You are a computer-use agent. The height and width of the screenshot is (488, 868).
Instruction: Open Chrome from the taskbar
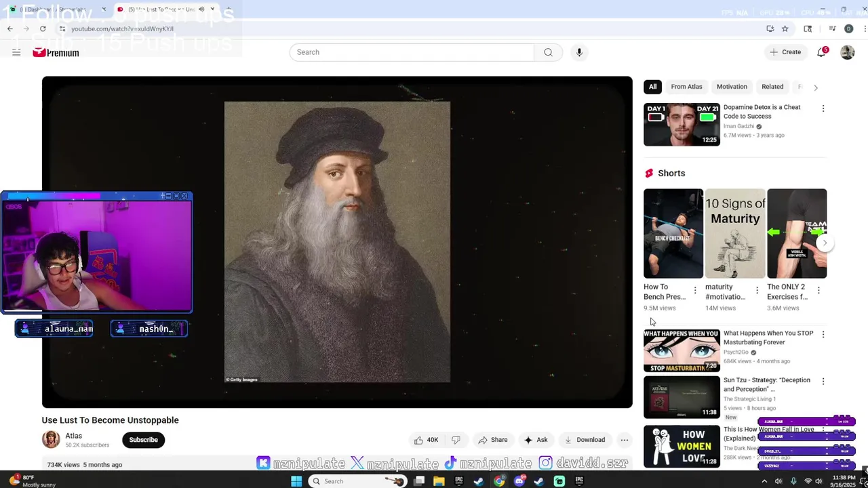click(499, 481)
